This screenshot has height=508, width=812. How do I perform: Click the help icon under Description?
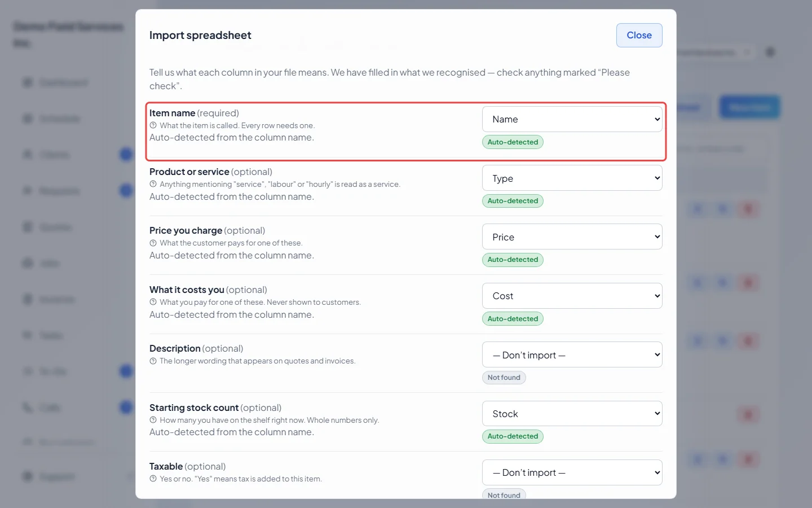click(x=153, y=361)
